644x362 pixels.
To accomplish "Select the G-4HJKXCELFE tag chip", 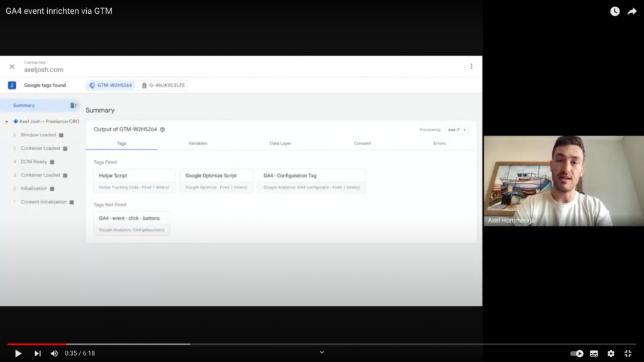I will tap(164, 85).
